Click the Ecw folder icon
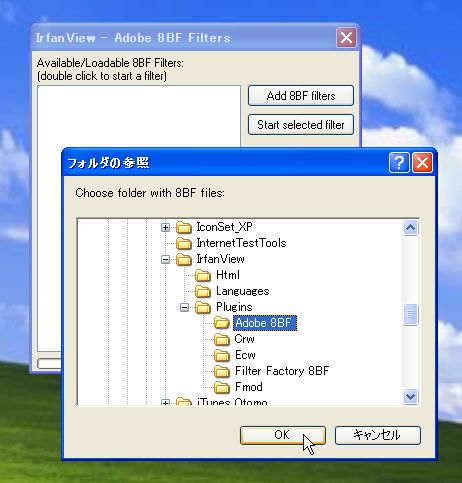 click(222, 356)
